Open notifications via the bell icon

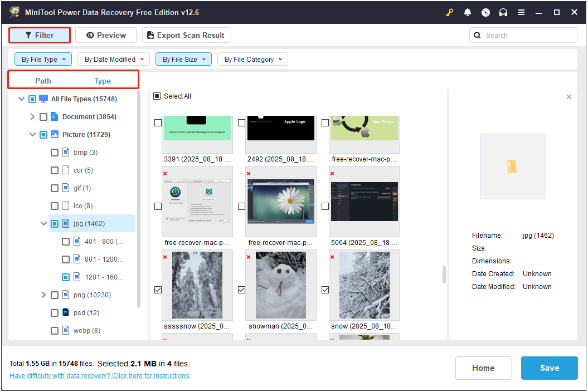[467, 12]
